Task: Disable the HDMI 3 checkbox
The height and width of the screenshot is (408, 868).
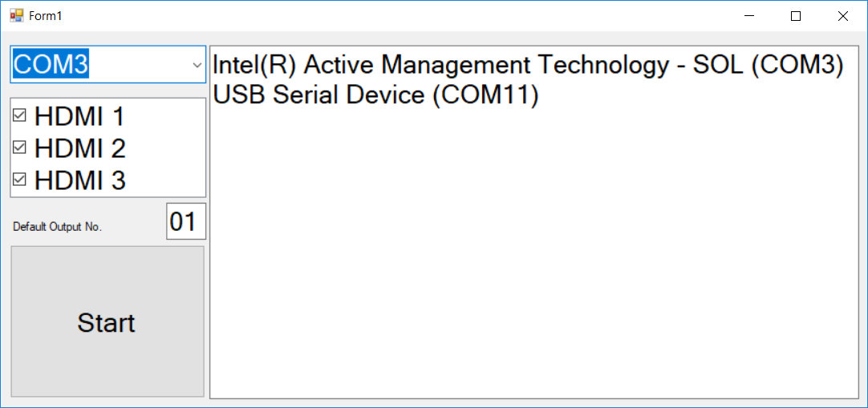Action: pyautogui.click(x=19, y=180)
